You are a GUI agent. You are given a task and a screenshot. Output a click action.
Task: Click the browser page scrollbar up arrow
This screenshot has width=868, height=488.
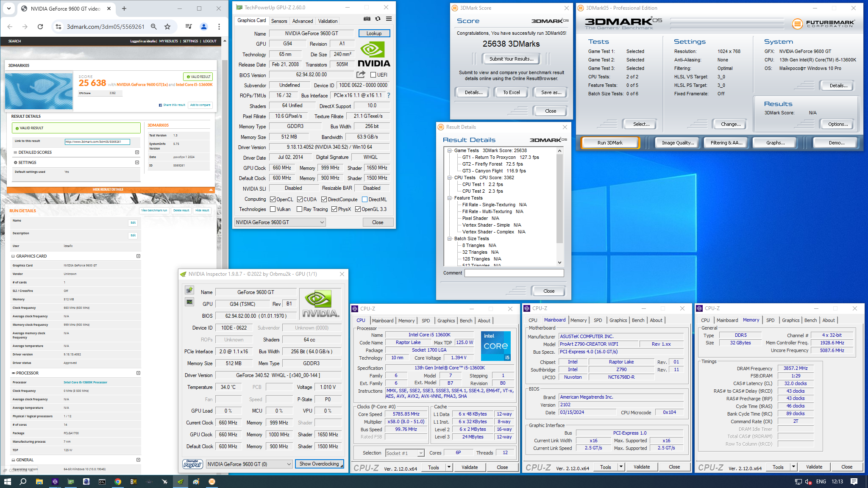point(224,41)
